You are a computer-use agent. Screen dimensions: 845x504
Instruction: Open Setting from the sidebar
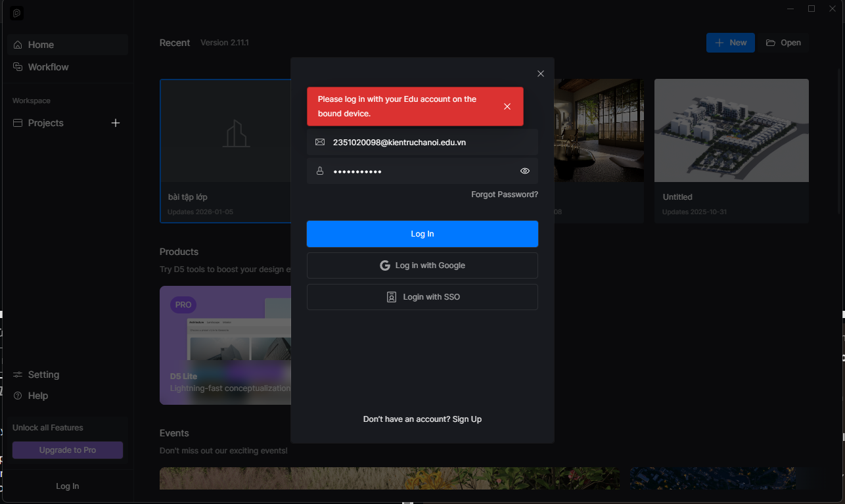click(43, 375)
